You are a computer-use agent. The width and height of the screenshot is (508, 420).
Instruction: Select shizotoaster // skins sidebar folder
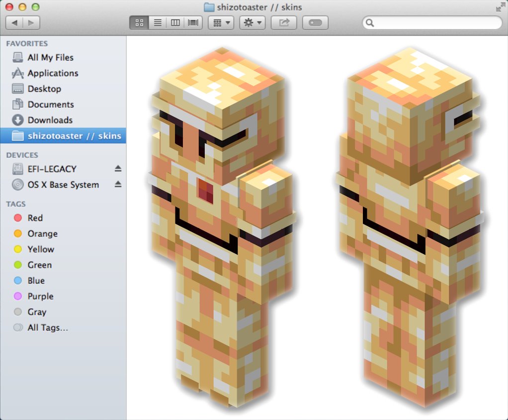click(x=63, y=136)
